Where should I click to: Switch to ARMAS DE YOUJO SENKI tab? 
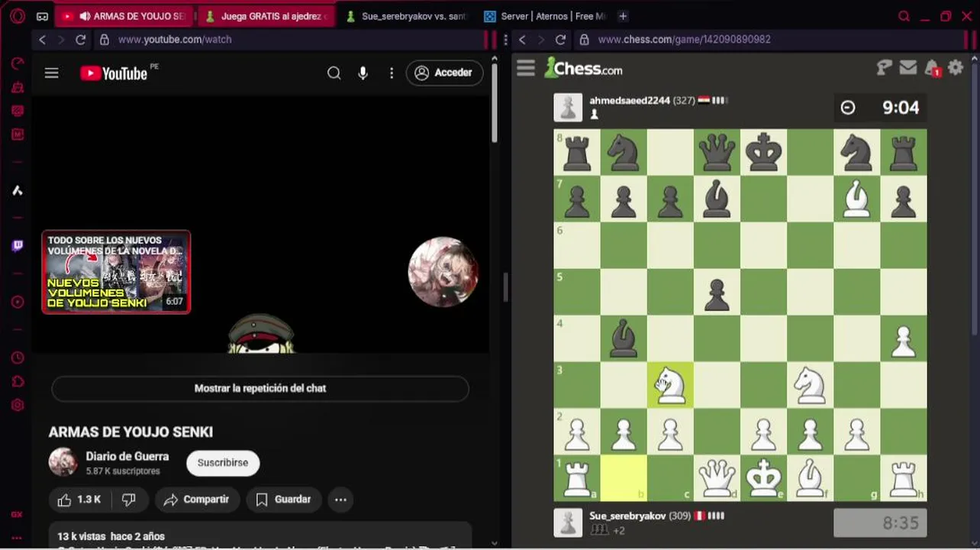pyautogui.click(x=126, y=16)
